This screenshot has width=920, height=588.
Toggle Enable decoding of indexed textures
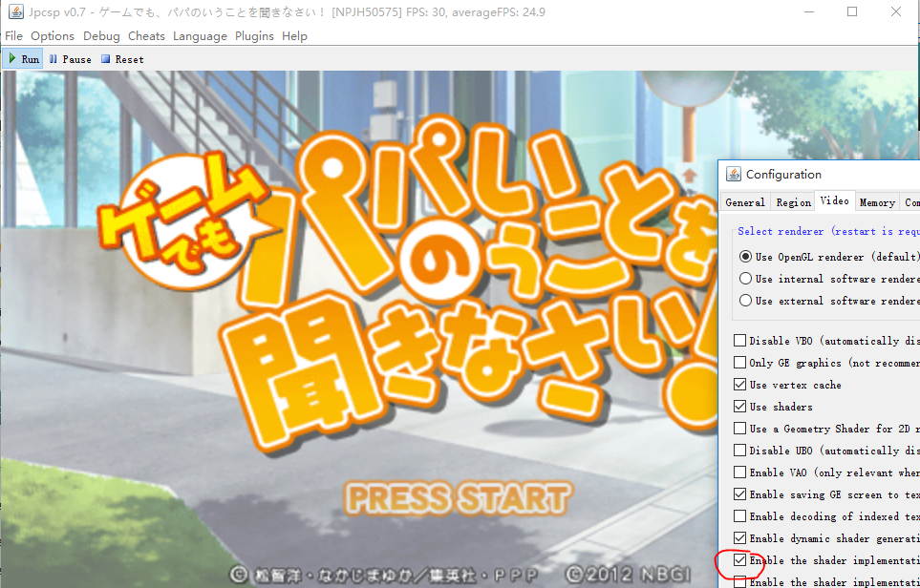click(x=739, y=515)
